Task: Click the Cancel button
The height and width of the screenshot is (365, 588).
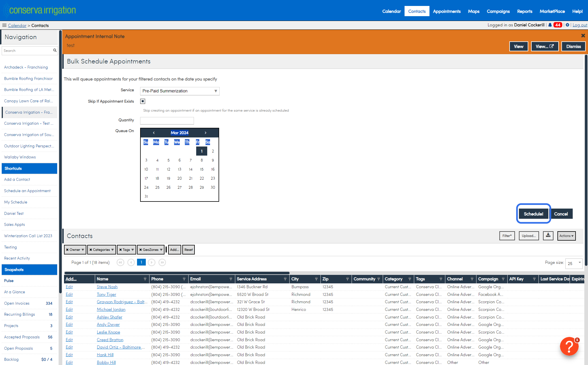Action: click(561, 214)
